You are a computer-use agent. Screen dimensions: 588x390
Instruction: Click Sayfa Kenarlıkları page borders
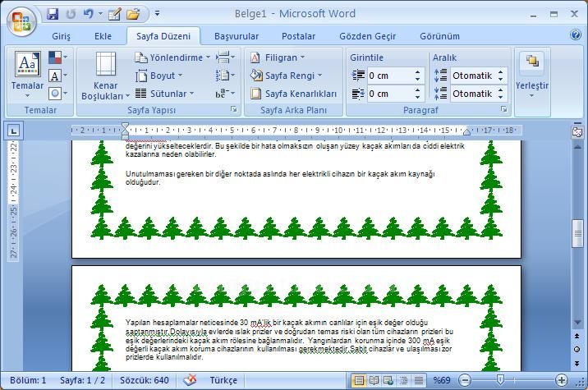294,94
